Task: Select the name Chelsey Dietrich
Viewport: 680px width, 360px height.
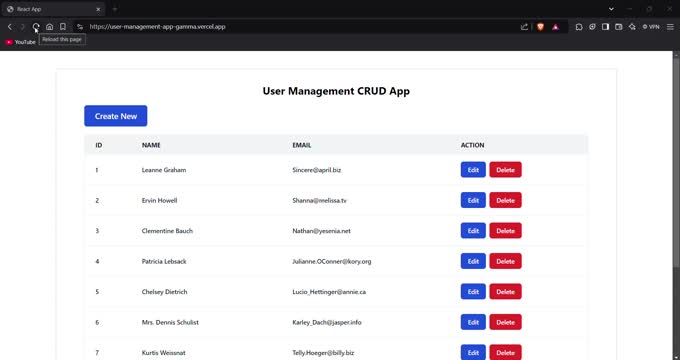Action: point(164,292)
